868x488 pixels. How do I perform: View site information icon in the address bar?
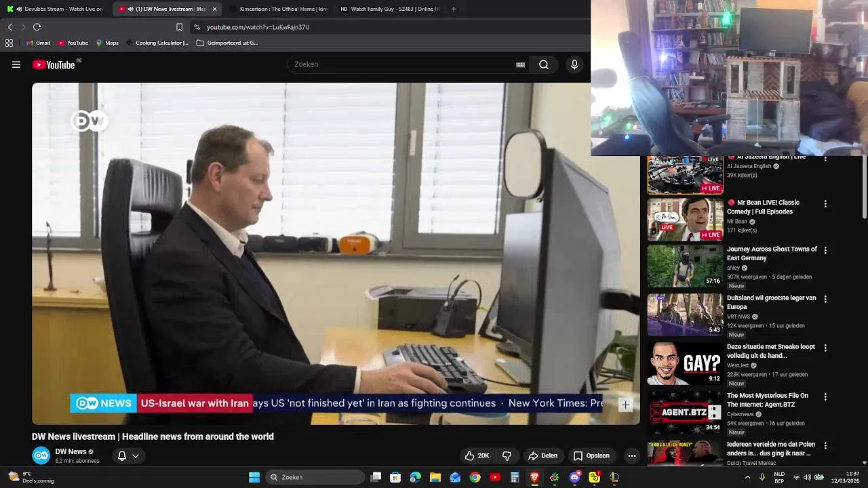pos(197,27)
